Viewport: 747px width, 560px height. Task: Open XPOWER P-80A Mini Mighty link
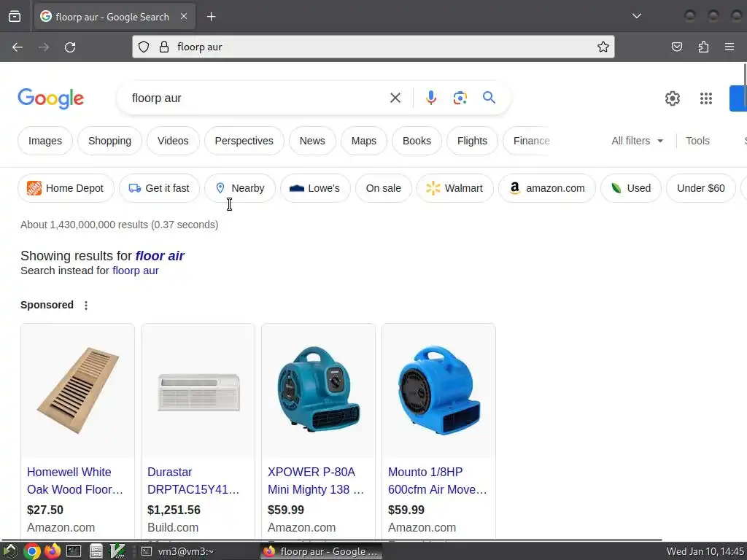click(x=315, y=481)
